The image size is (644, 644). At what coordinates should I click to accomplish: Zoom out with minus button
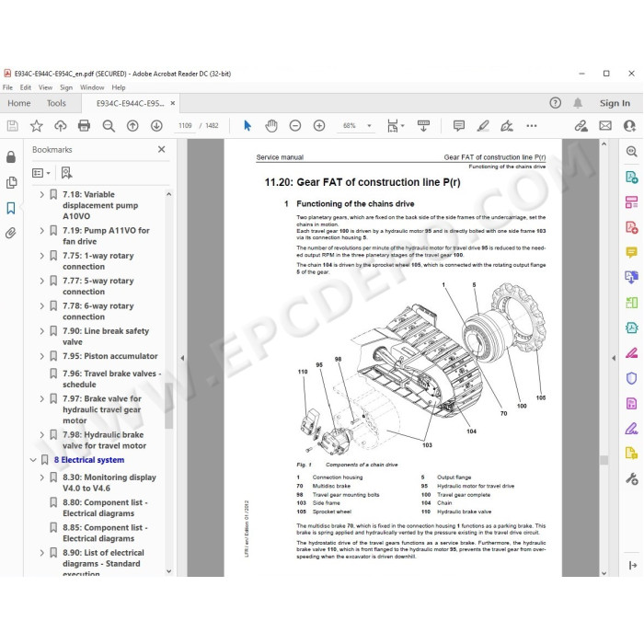click(295, 126)
